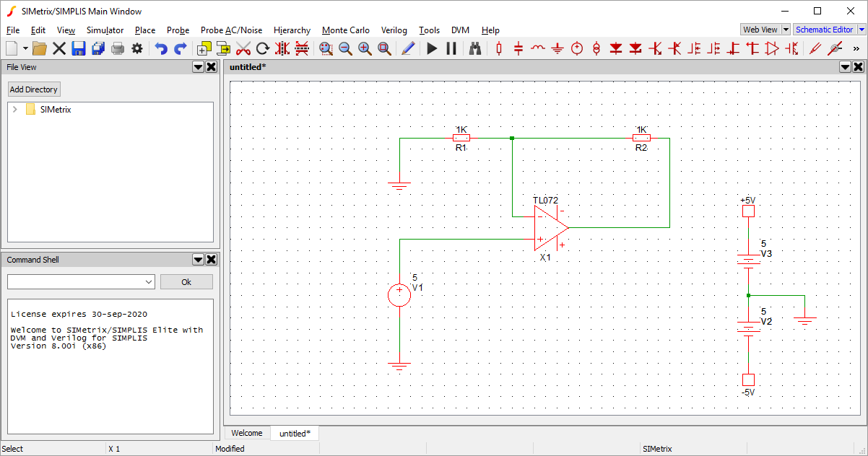868x456 pixels.
Task: Place an inductor using the coil icon
Action: click(538, 48)
